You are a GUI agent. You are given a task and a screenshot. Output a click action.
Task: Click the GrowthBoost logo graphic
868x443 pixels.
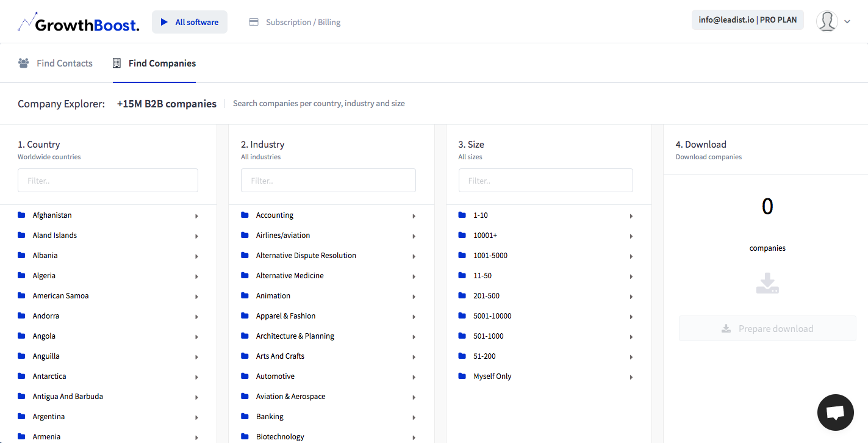(x=27, y=21)
